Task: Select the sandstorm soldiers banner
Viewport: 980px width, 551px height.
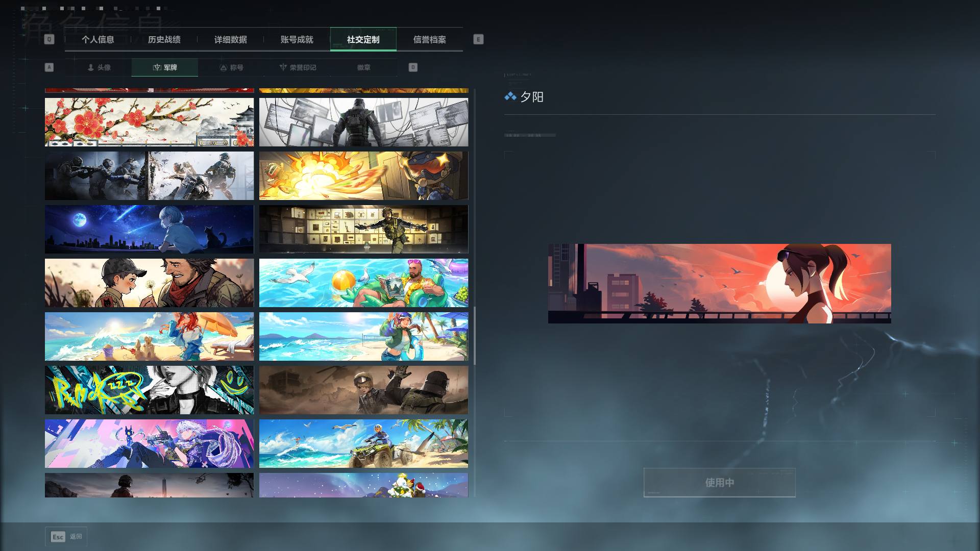Action: click(363, 390)
